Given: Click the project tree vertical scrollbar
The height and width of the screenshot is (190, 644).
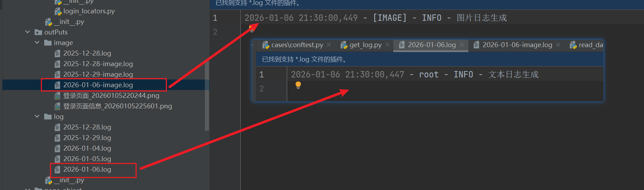Looking at the screenshot, I should (207, 95).
